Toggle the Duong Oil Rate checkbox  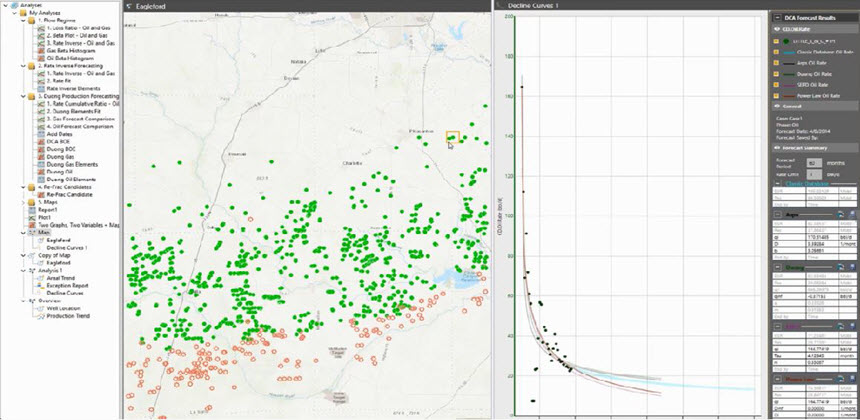coord(775,74)
